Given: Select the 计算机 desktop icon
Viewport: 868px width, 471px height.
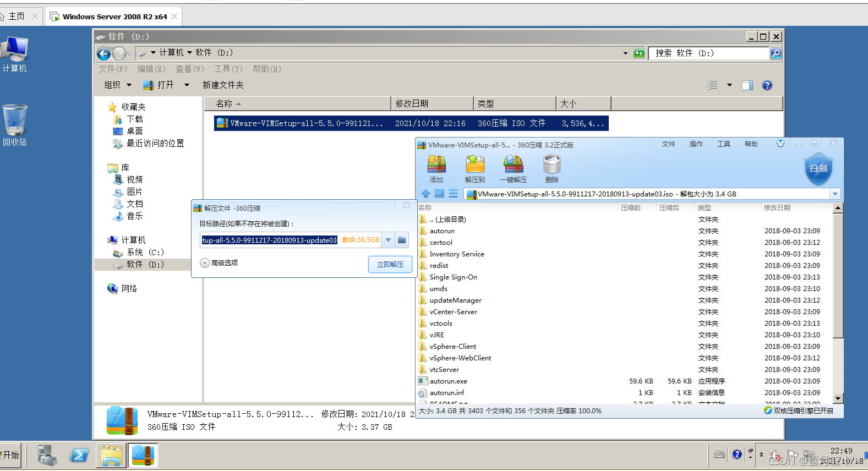Looking at the screenshot, I should click(x=15, y=54).
